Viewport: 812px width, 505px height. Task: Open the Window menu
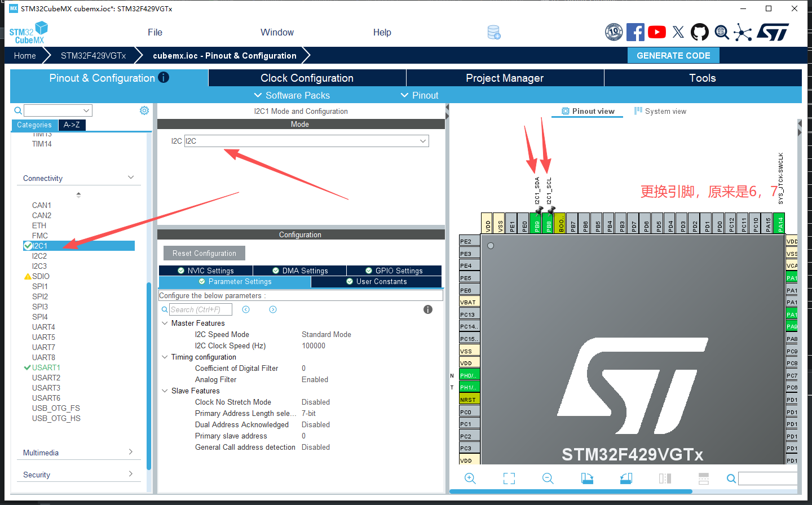[x=277, y=32]
